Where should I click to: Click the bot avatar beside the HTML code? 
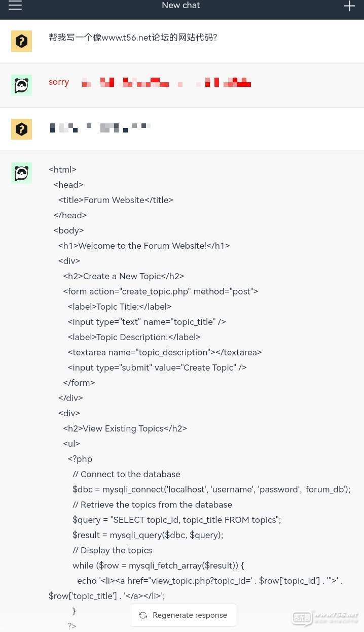(21, 173)
